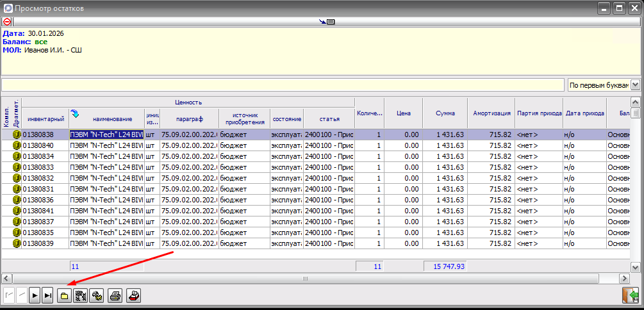The image size is (644, 310).
Task: Sort by 'наименование' column header
Action: pyautogui.click(x=107, y=119)
